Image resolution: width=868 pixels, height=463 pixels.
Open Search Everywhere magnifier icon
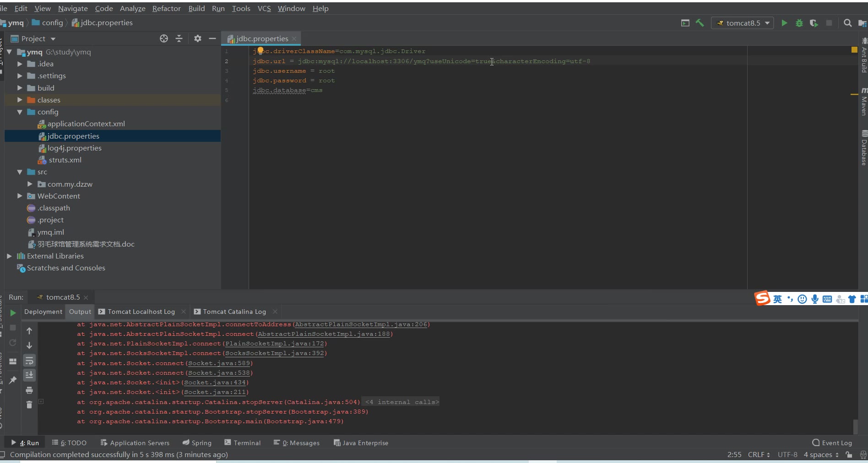pyautogui.click(x=847, y=23)
